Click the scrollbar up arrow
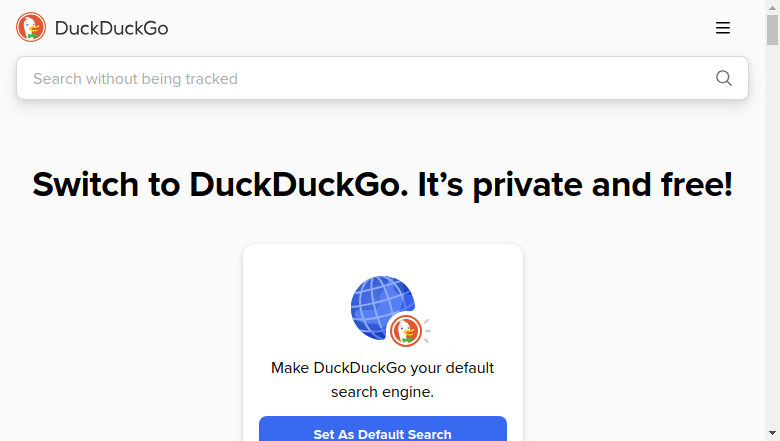Viewport: 780px width, 441px height. [x=773, y=7]
